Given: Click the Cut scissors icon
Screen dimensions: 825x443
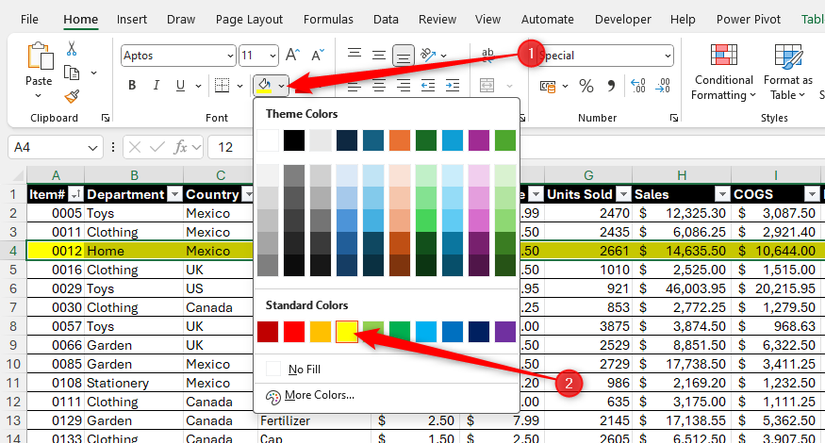Looking at the screenshot, I should 72,48.
